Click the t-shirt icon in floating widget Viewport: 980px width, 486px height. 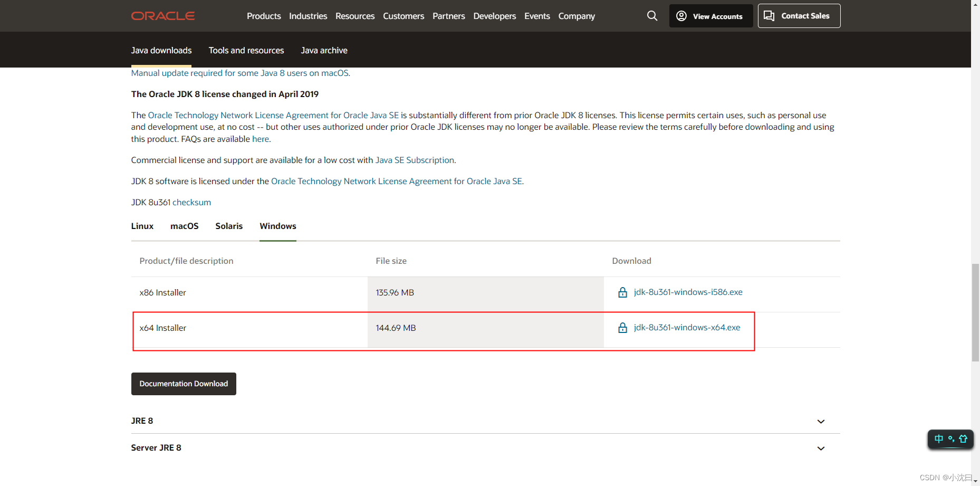(x=963, y=439)
